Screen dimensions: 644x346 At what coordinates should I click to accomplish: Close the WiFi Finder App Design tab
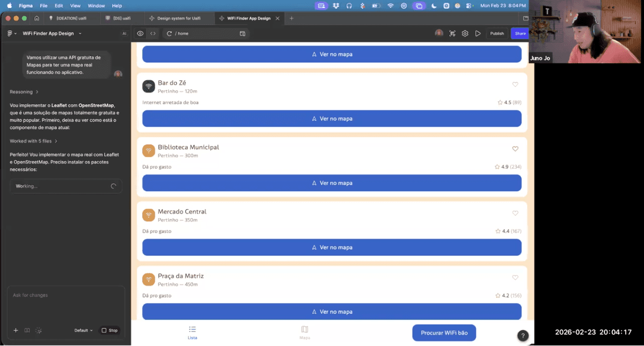pyautogui.click(x=277, y=18)
